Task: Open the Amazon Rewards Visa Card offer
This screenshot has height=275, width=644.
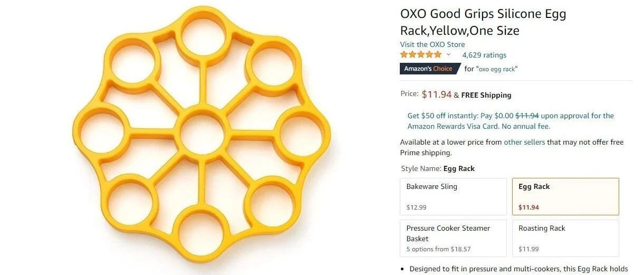Action: 511,121
